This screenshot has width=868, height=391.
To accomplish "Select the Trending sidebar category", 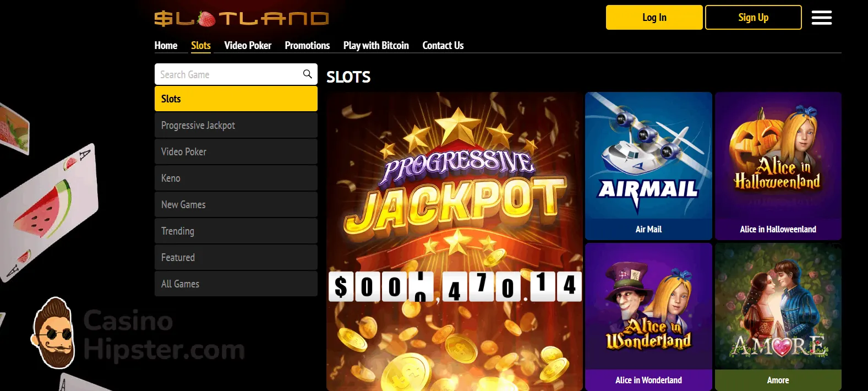I will point(236,231).
